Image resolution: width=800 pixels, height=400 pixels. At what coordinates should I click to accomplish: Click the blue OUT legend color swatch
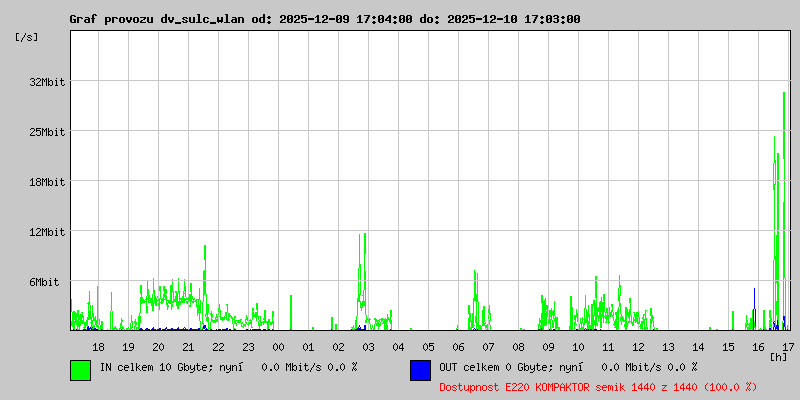point(420,370)
